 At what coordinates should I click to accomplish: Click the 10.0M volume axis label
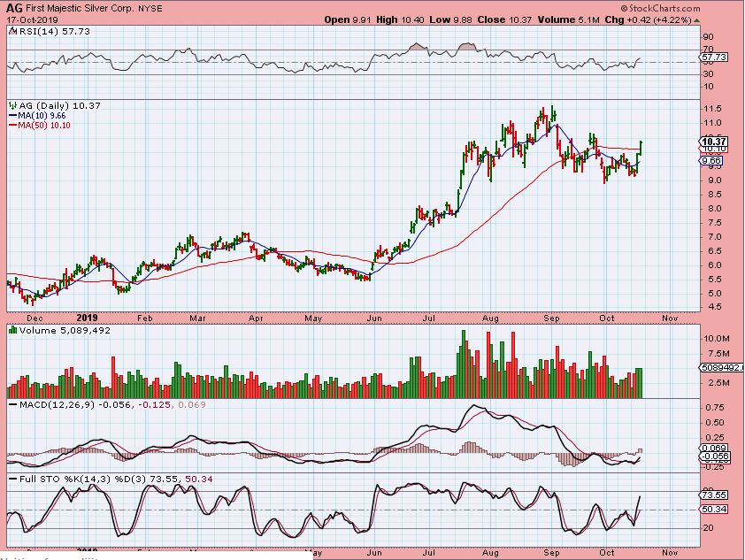tap(717, 339)
